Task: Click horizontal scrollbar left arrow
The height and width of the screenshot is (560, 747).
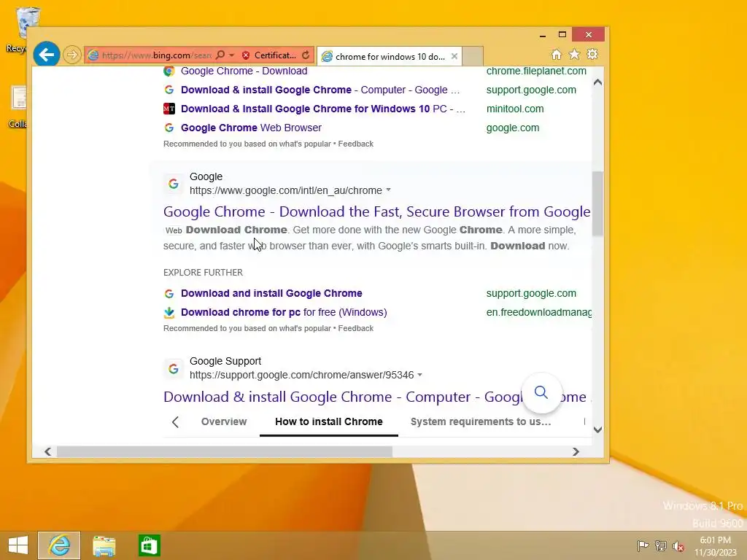Action: (x=47, y=451)
